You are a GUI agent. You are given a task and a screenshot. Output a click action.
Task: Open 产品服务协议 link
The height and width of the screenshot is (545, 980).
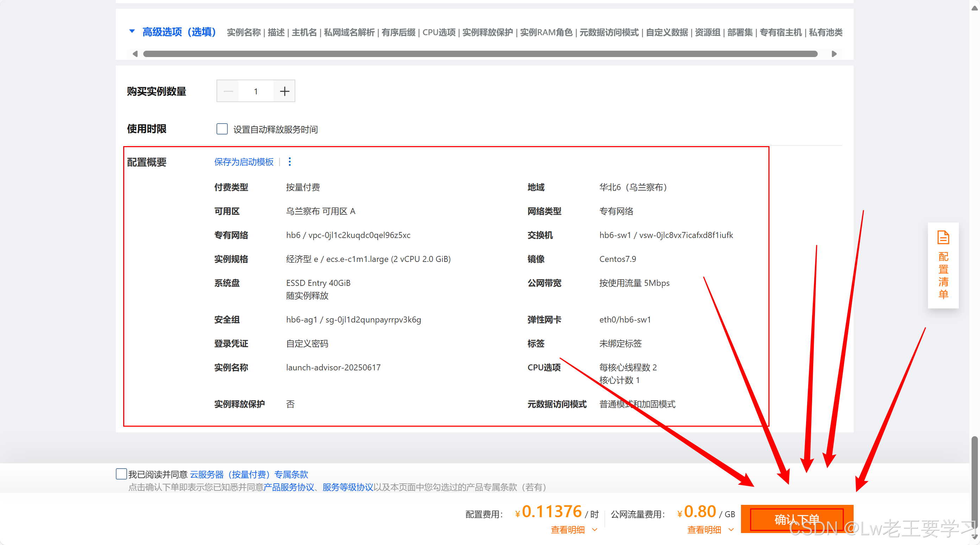289,487
